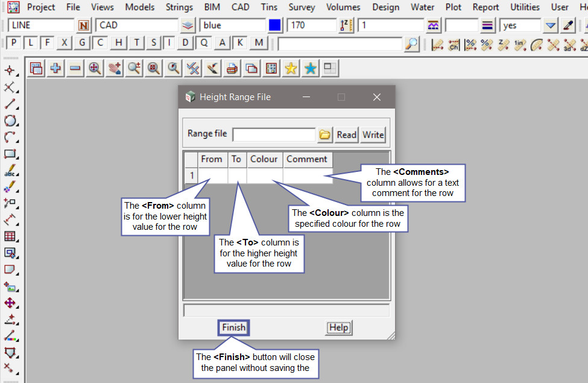588x383 pixels.
Task: Open the Survey menu
Action: coord(302,7)
